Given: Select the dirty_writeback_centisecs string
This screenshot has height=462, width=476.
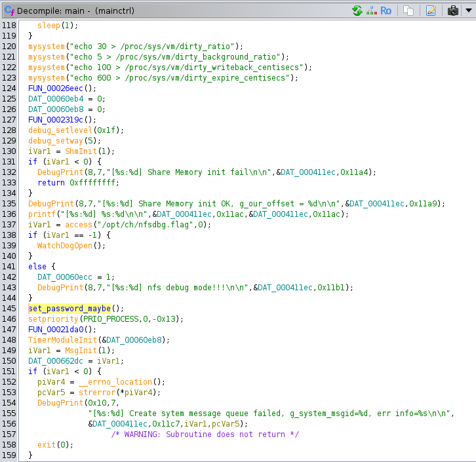Looking at the screenshot, I should click(186, 67).
